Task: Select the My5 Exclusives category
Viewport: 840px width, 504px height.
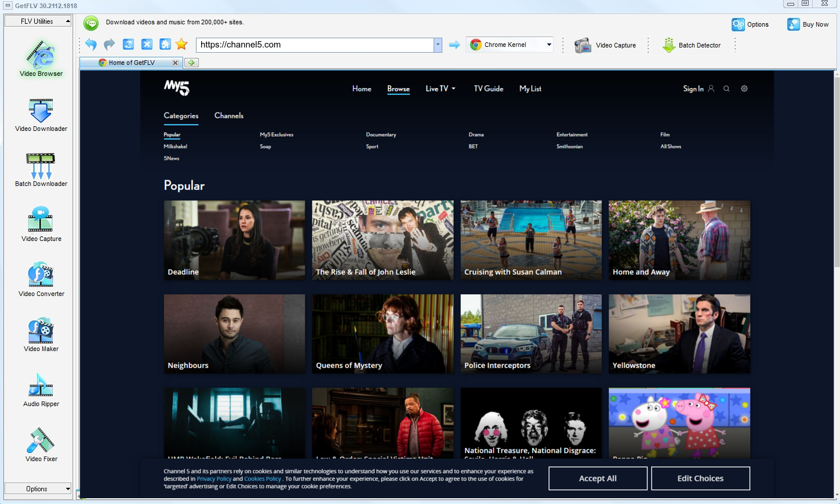Action: click(277, 134)
